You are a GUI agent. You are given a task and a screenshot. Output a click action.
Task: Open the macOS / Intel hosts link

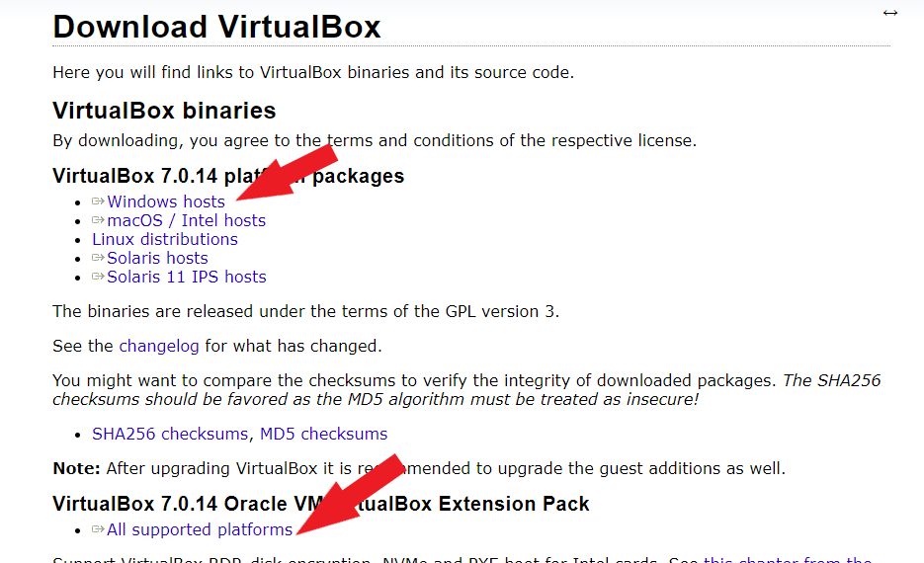(186, 220)
